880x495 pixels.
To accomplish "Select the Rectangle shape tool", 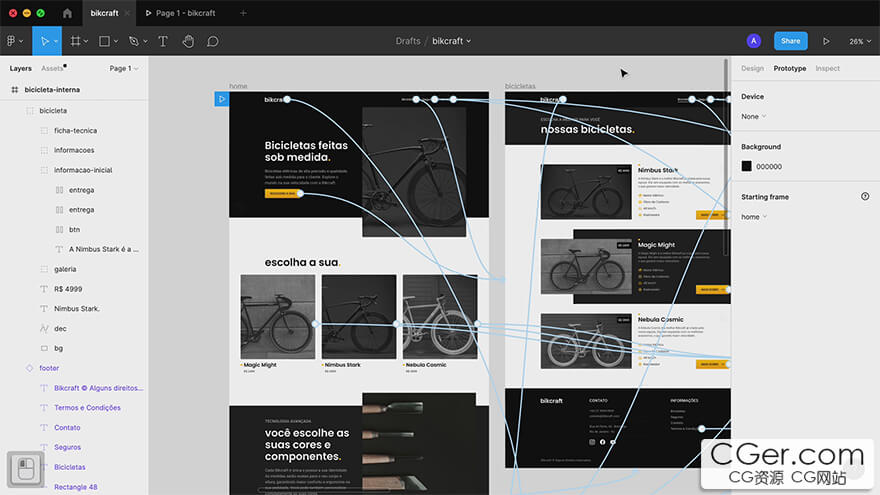I will pos(104,41).
